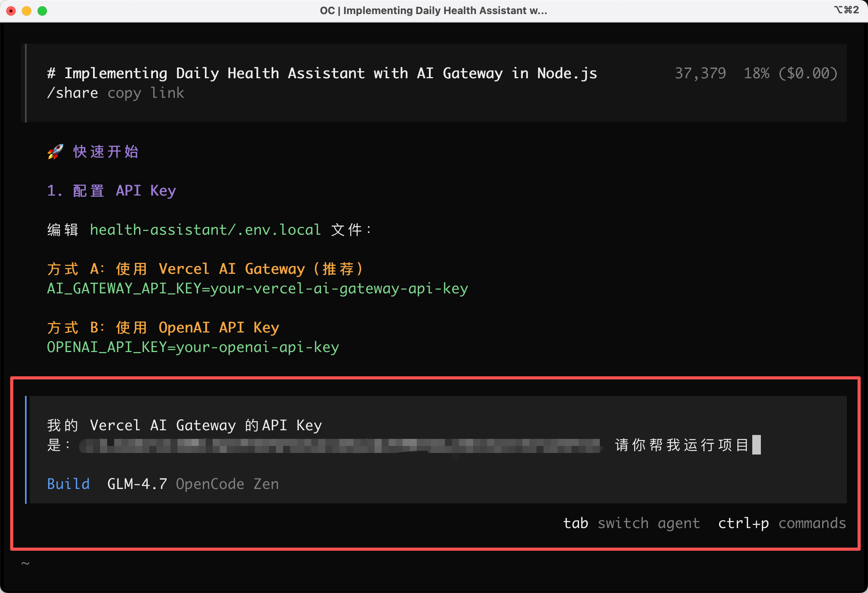The width and height of the screenshot is (868, 593).
Task: Click the /share copy link command
Action: (115, 93)
